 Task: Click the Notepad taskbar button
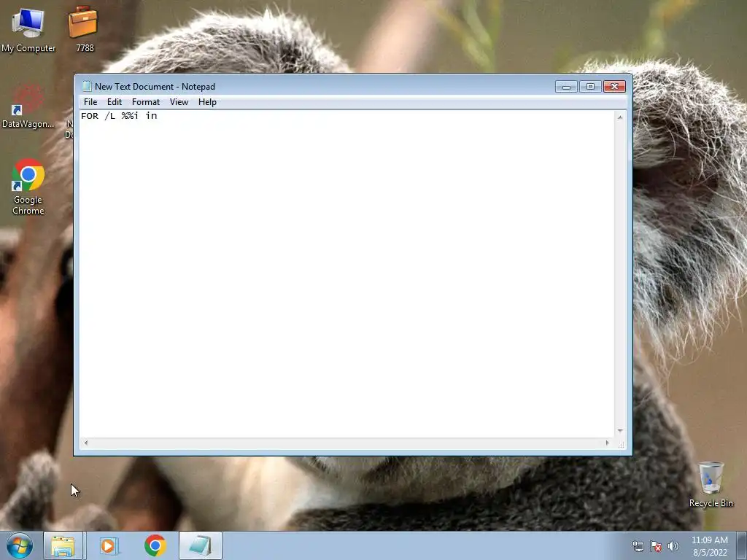coord(201,545)
